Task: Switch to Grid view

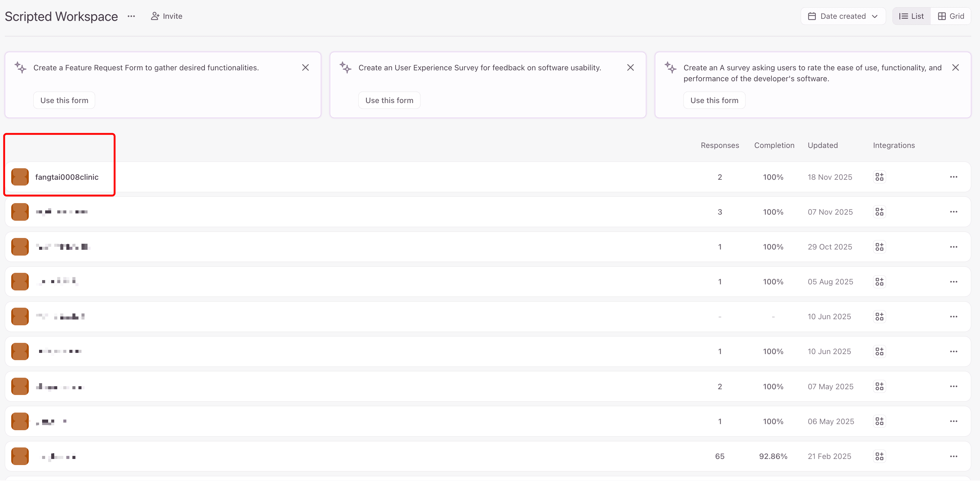Action: (x=951, y=16)
